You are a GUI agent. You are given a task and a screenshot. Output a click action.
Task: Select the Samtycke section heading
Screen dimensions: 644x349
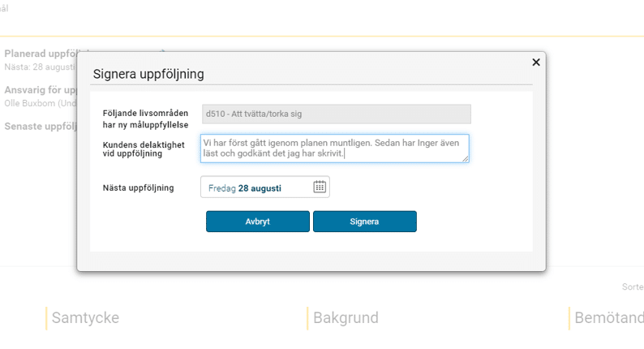[85, 318]
